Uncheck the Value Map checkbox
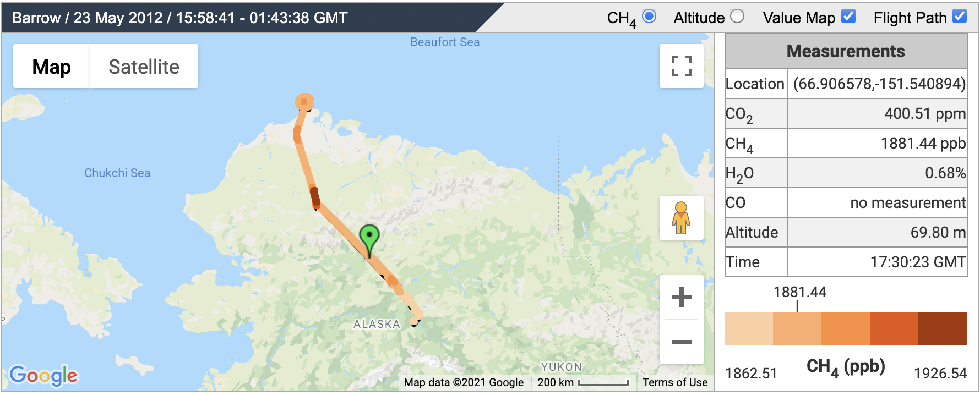 (x=848, y=17)
